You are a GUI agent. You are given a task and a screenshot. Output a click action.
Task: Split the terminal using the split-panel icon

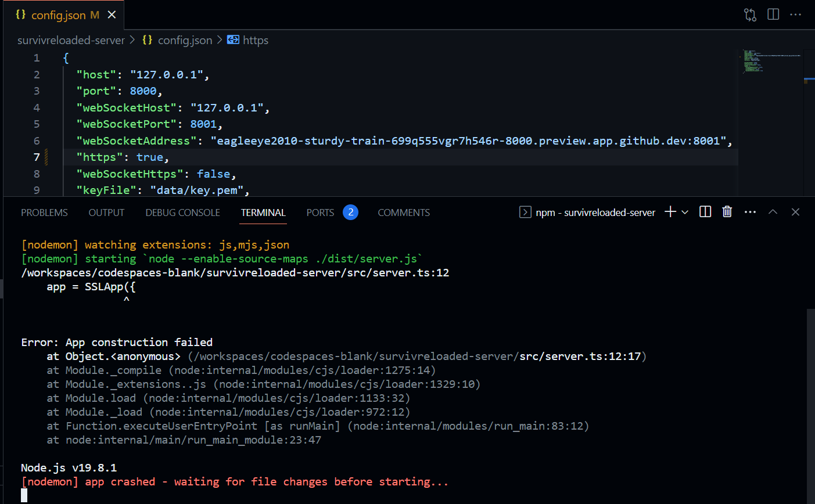[705, 212]
